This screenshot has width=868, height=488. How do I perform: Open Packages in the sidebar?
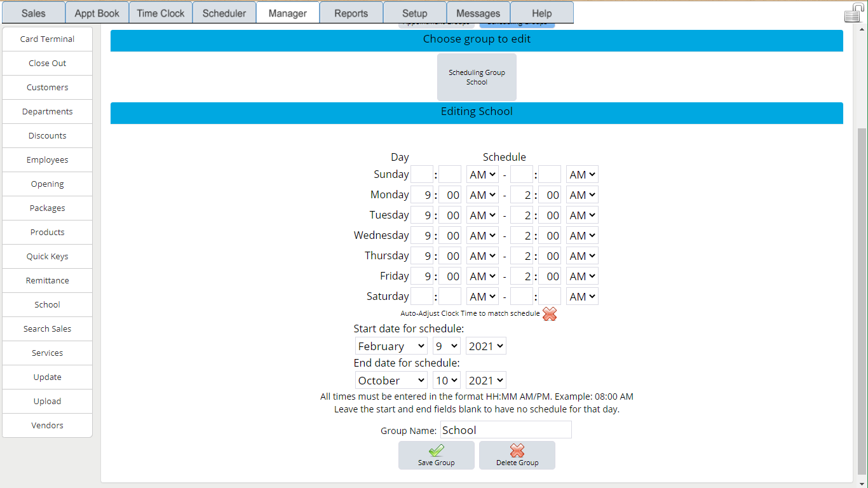48,208
